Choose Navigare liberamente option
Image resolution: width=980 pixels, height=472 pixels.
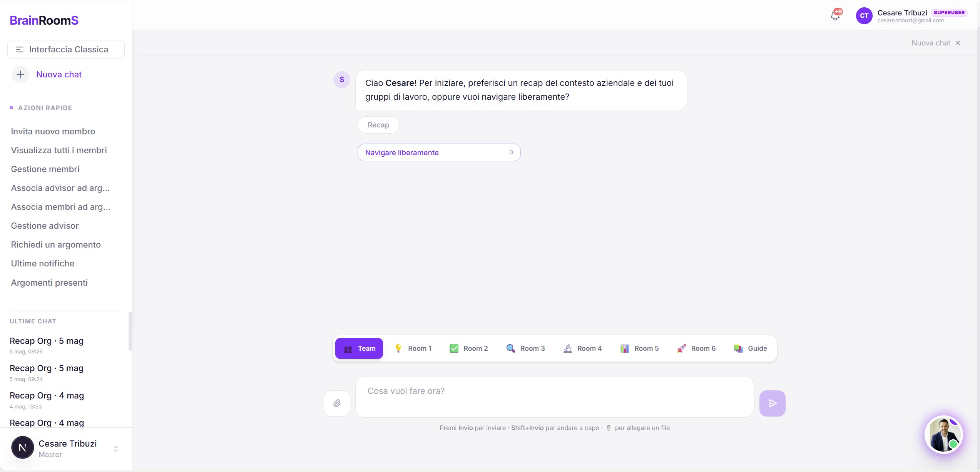point(439,152)
